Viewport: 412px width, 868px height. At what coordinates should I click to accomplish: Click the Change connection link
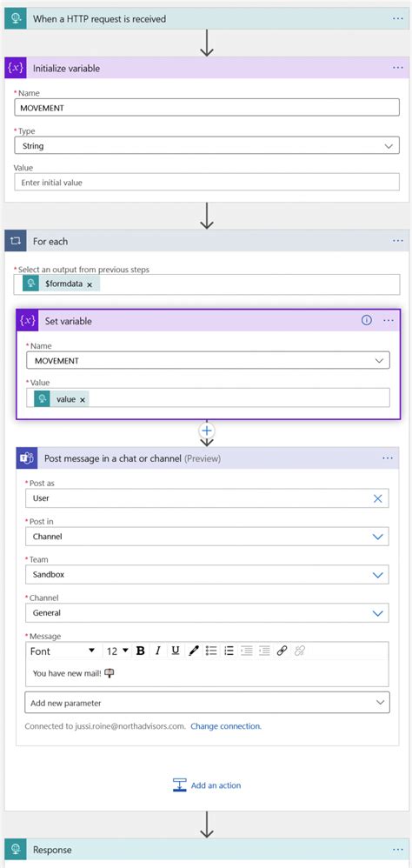tap(226, 725)
